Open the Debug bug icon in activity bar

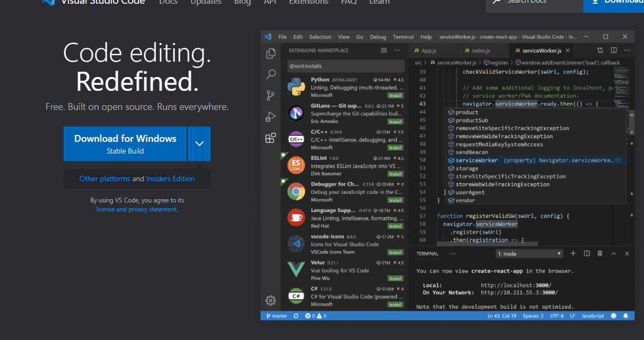coord(271,117)
